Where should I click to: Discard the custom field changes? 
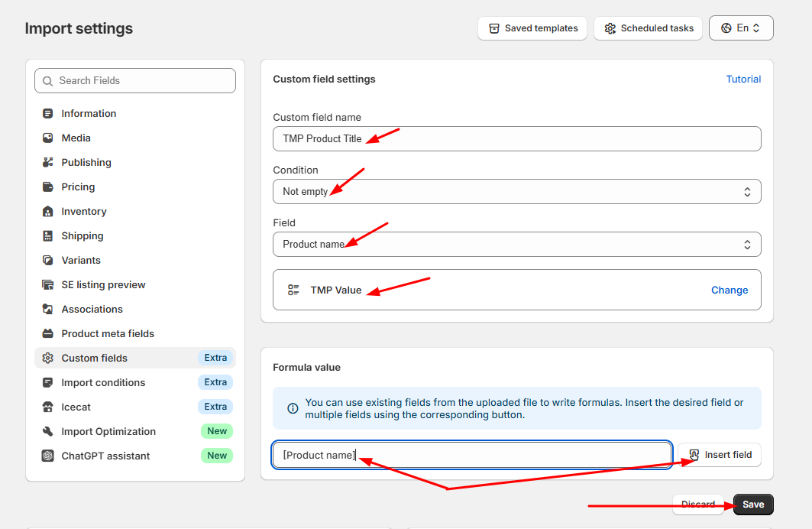coord(698,505)
